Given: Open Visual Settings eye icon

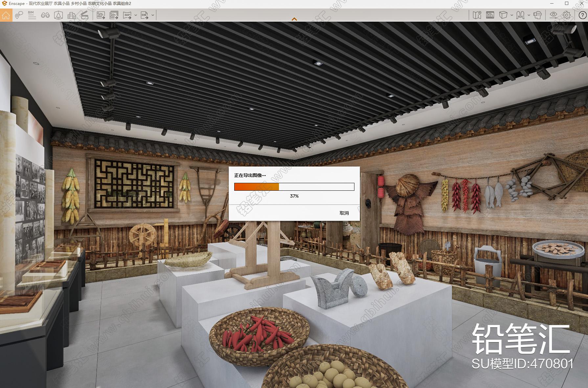Looking at the screenshot, I should pyautogui.click(x=554, y=15).
